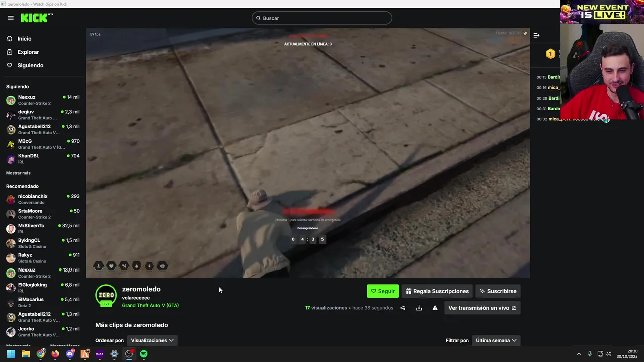Click BykingCL avatar icon
Screen dimensions: 644x362
coord(11,243)
